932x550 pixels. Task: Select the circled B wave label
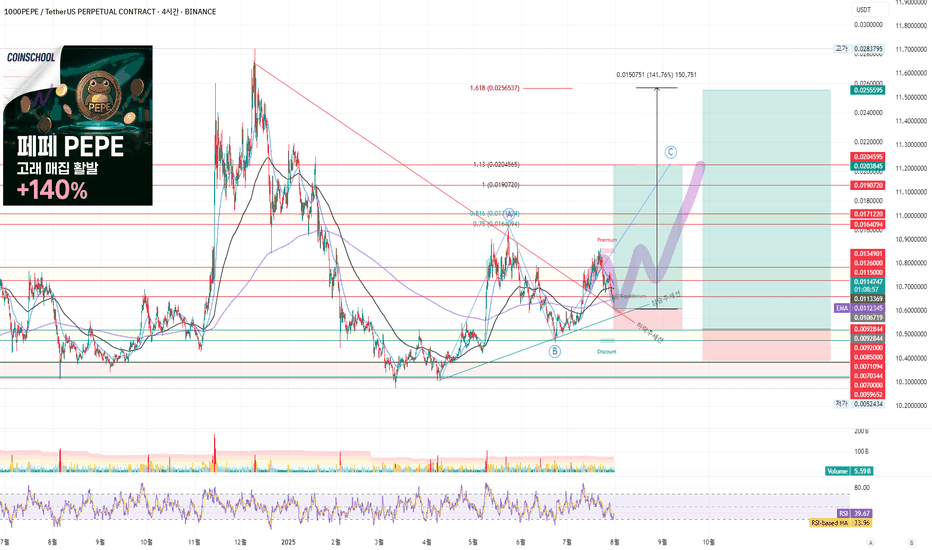[x=555, y=351]
